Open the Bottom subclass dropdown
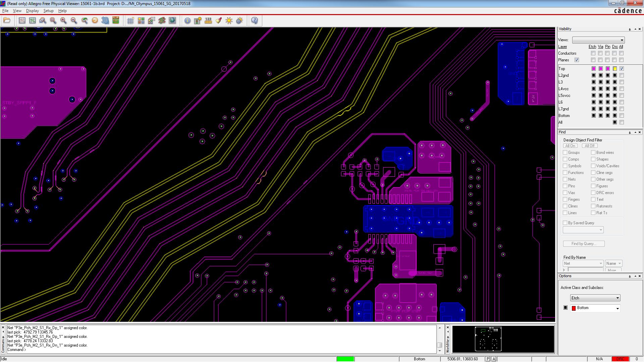The image size is (644, 362). (595, 308)
